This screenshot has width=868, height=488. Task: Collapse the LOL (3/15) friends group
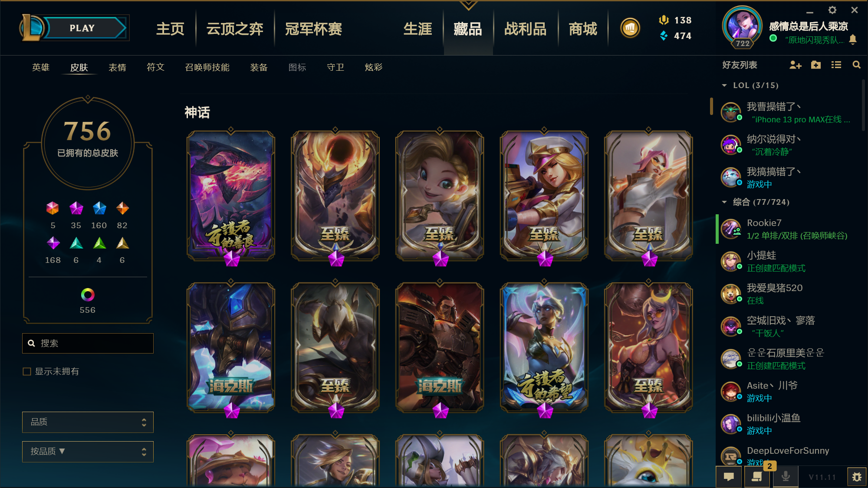click(724, 85)
